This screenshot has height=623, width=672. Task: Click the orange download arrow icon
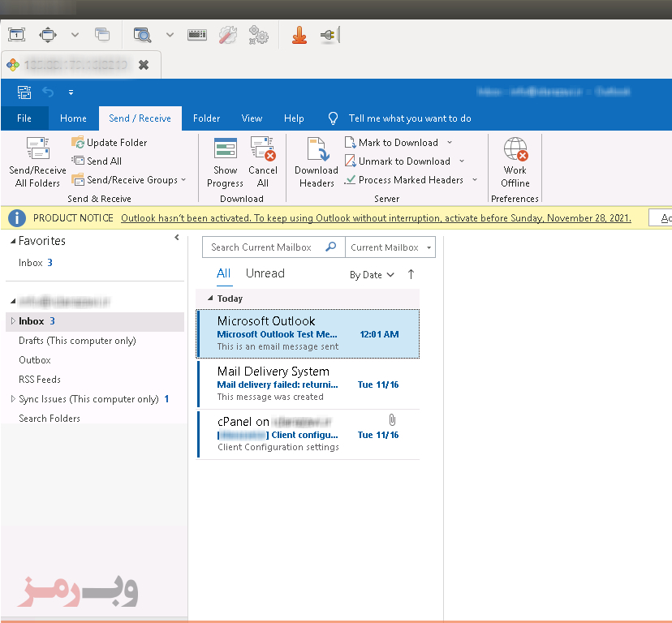[299, 35]
